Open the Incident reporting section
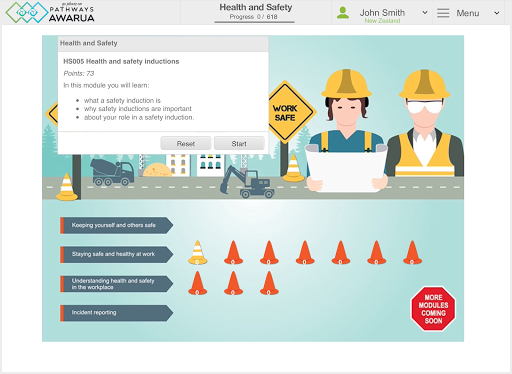 click(x=117, y=313)
